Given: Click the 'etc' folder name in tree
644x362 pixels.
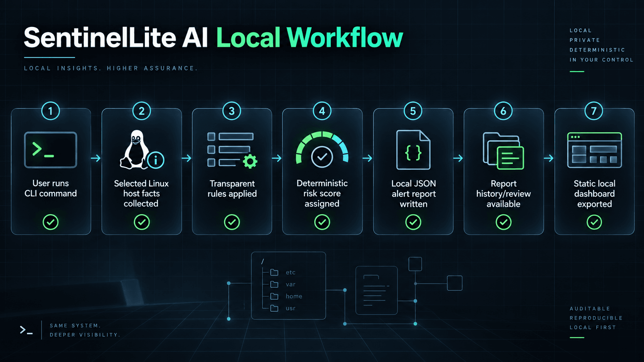Looking at the screenshot, I should pyautogui.click(x=290, y=272).
